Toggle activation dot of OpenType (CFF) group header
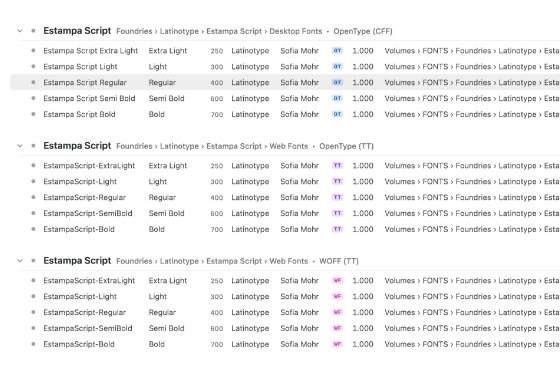This screenshot has width=560, height=373. (x=33, y=31)
